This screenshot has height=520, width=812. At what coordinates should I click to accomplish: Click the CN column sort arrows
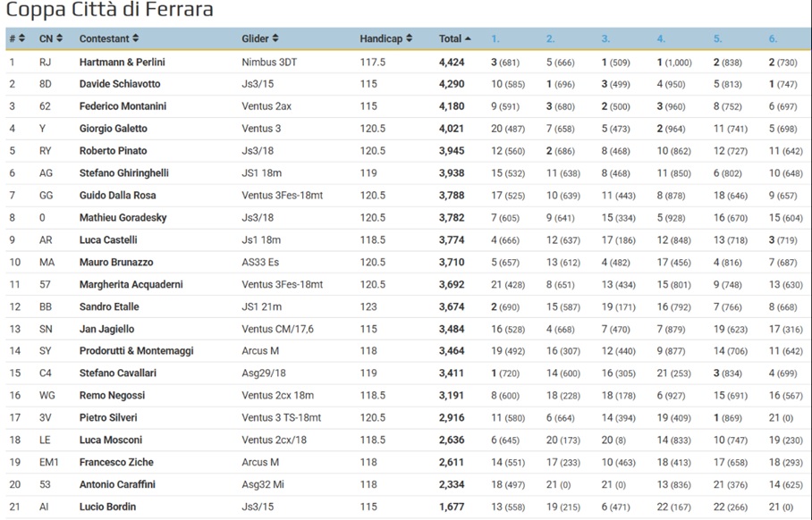click(60, 38)
